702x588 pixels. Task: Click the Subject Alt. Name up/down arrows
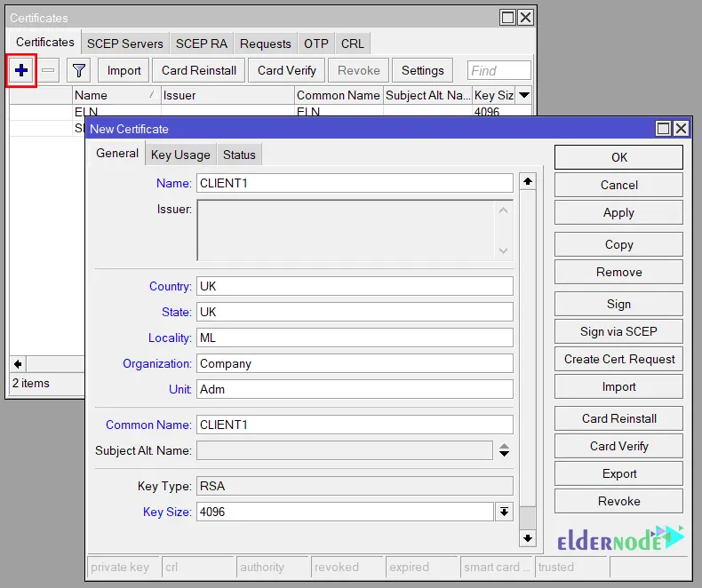click(504, 450)
